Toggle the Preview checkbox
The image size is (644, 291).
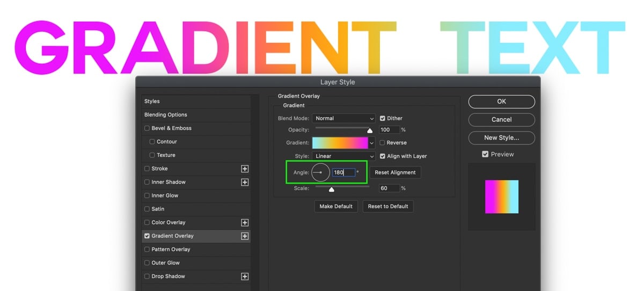485,154
